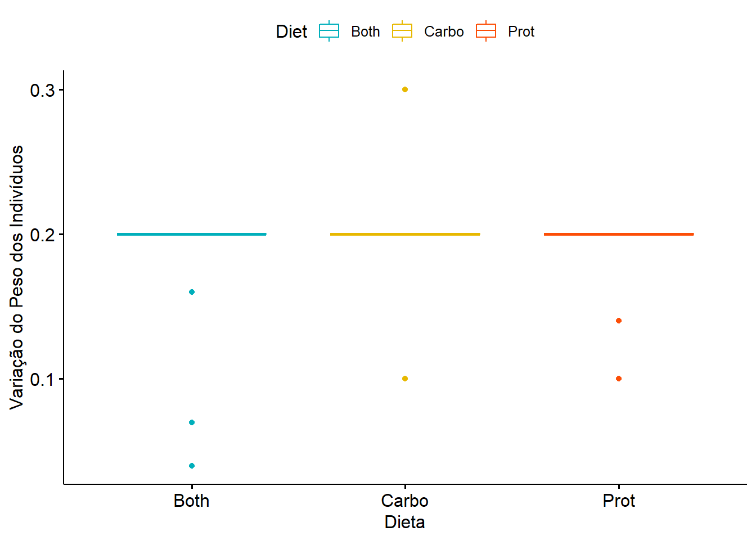The height and width of the screenshot is (540, 756).
Task: Click the 0.3 y-axis tick label
Action: click(42, 90)
